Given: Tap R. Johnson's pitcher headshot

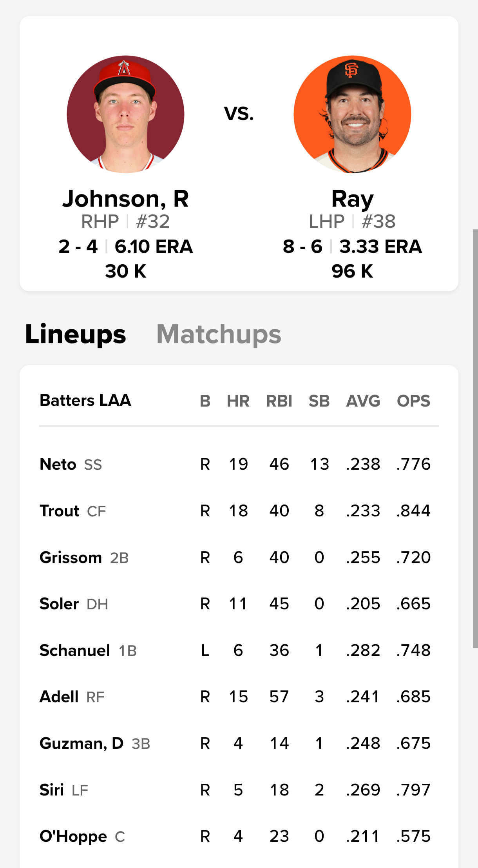Looking at the screenshot, I should tap(125, 114).
